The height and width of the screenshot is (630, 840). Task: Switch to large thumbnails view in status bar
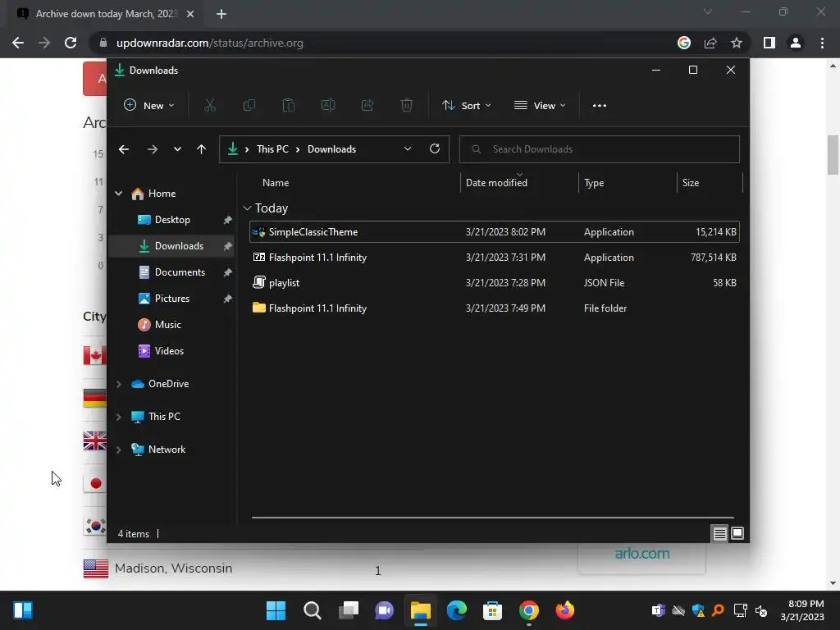737,533
